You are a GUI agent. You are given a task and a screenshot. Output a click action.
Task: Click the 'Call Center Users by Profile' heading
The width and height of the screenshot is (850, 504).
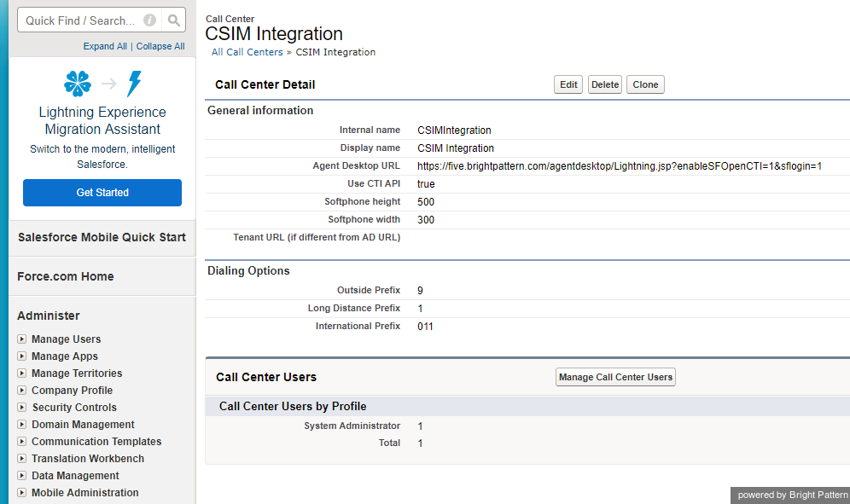(x=293, y=407)
